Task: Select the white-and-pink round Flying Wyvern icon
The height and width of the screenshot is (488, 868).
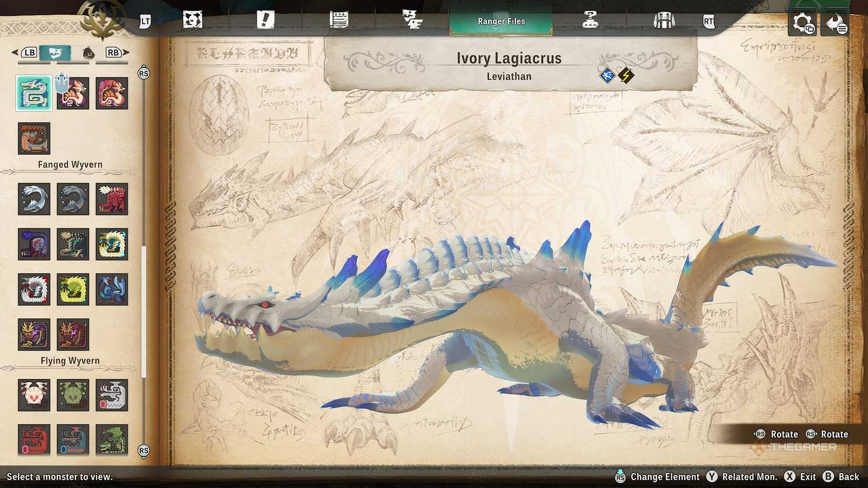Action: tap(34, 395)
